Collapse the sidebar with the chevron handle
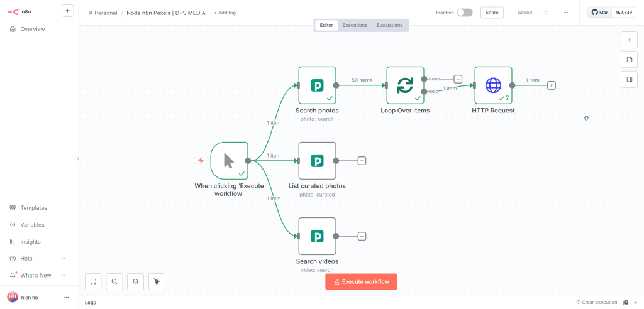Screen dimensions: 644x309 coord(78,158)
